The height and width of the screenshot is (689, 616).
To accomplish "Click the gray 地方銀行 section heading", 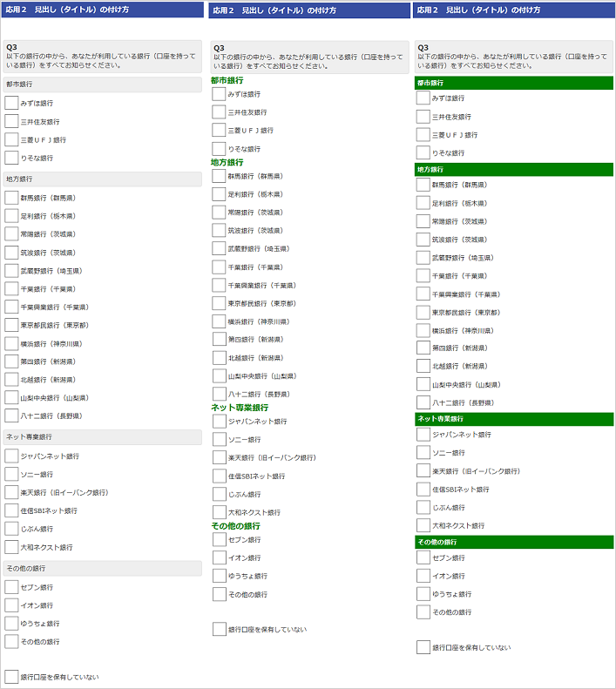I will [103, 179].
